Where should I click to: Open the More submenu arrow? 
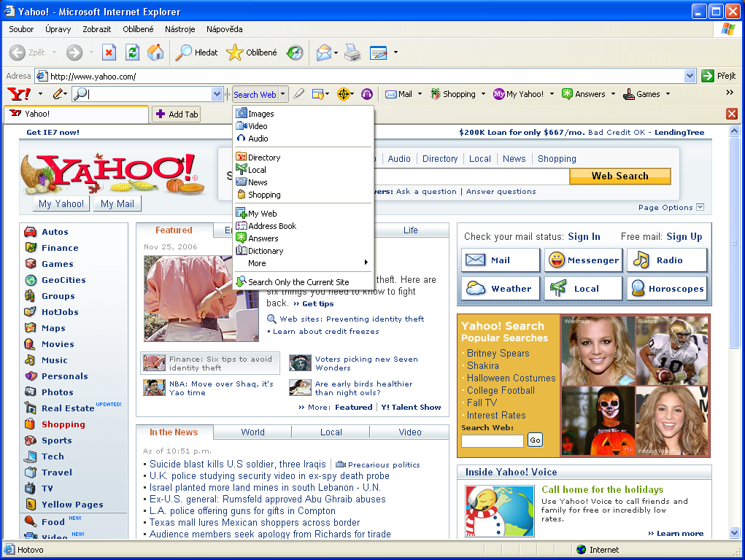click(x=366, y=262)
